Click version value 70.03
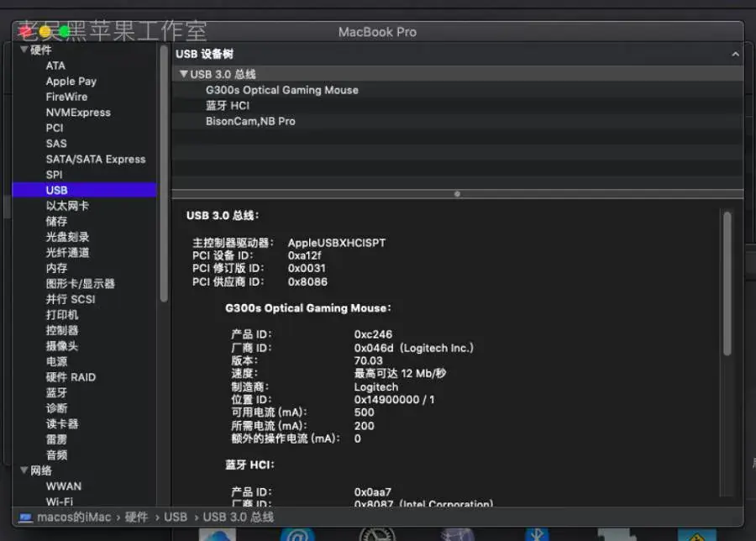 click(368, 360)
